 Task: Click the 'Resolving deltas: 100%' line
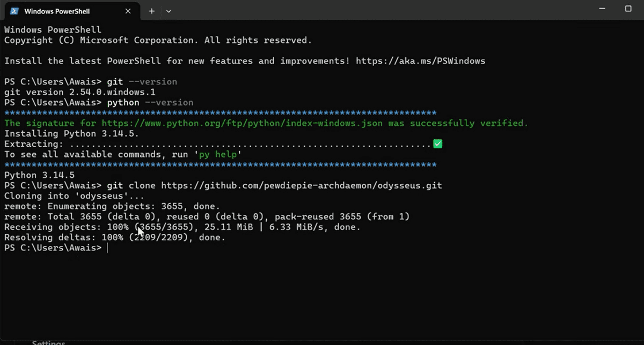115,238
